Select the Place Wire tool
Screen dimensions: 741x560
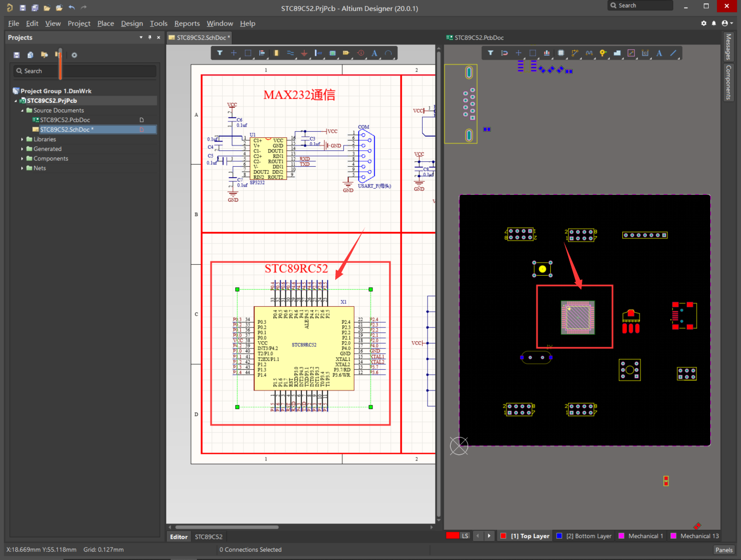(x=291, y=52)
